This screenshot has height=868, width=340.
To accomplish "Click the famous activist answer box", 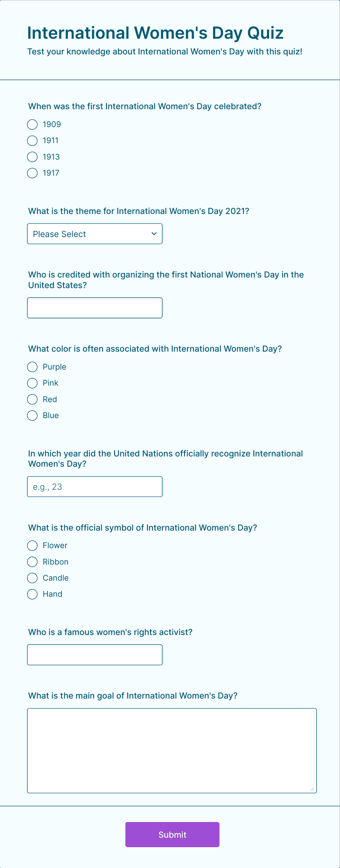I will coord(94,655).
